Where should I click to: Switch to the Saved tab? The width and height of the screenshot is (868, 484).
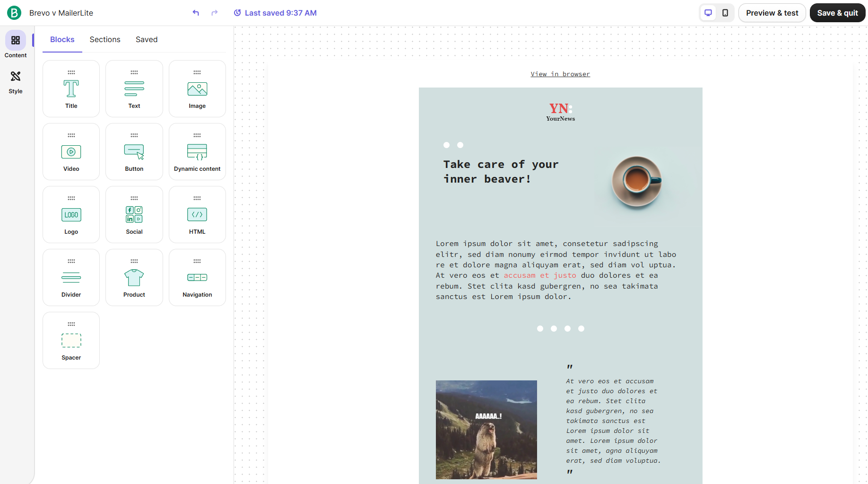pyautogui.click(x=147, y=40)
